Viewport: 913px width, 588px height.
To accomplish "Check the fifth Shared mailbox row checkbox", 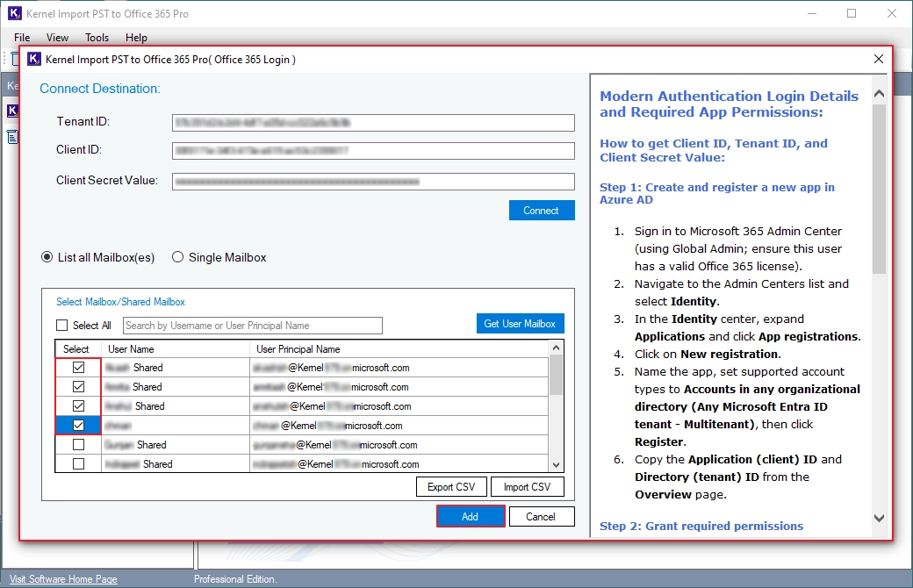I will pyautogui.click(x=79, y=445).
